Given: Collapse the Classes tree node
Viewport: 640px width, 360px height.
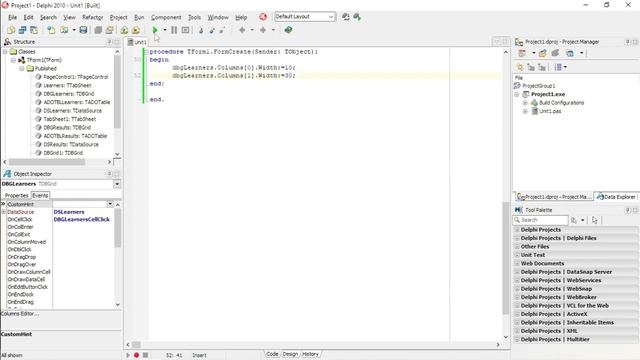Looking at the screenshot, I should pos(5,52).
